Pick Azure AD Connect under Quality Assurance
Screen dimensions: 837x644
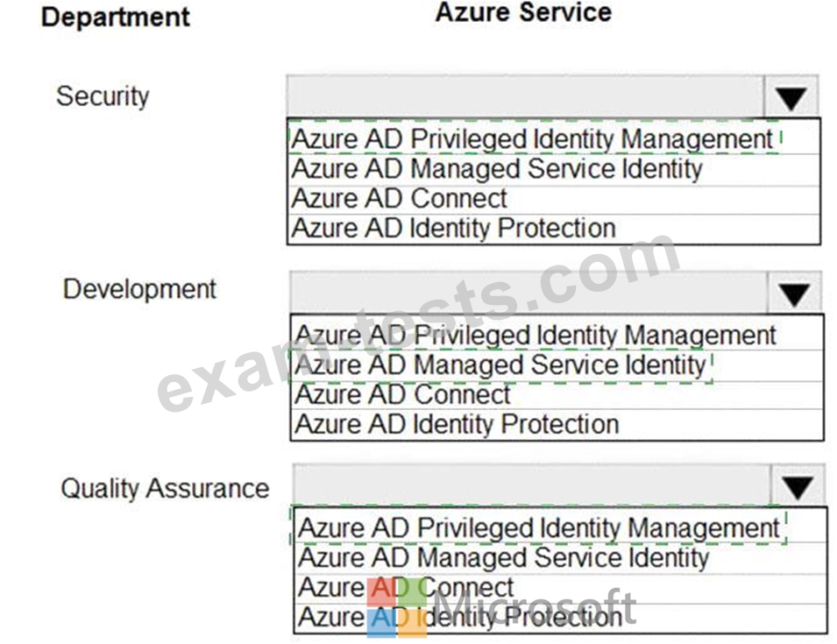pos(560,588)
